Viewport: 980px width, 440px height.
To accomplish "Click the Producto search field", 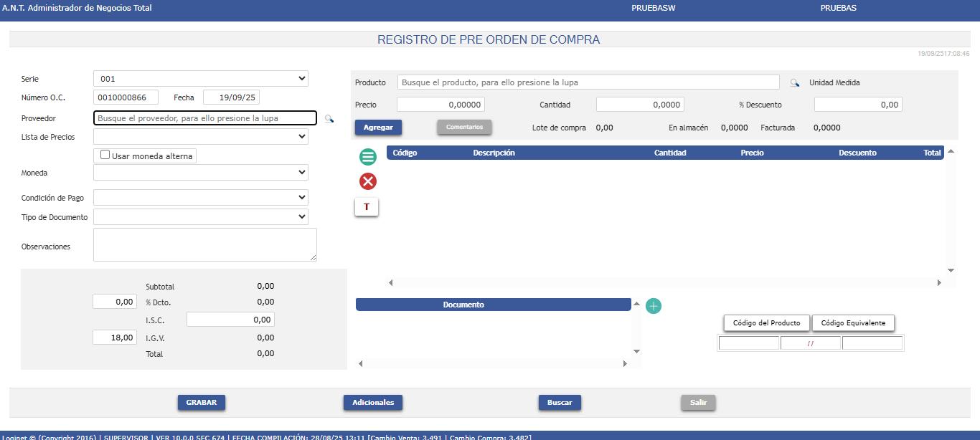I will 588,82.
